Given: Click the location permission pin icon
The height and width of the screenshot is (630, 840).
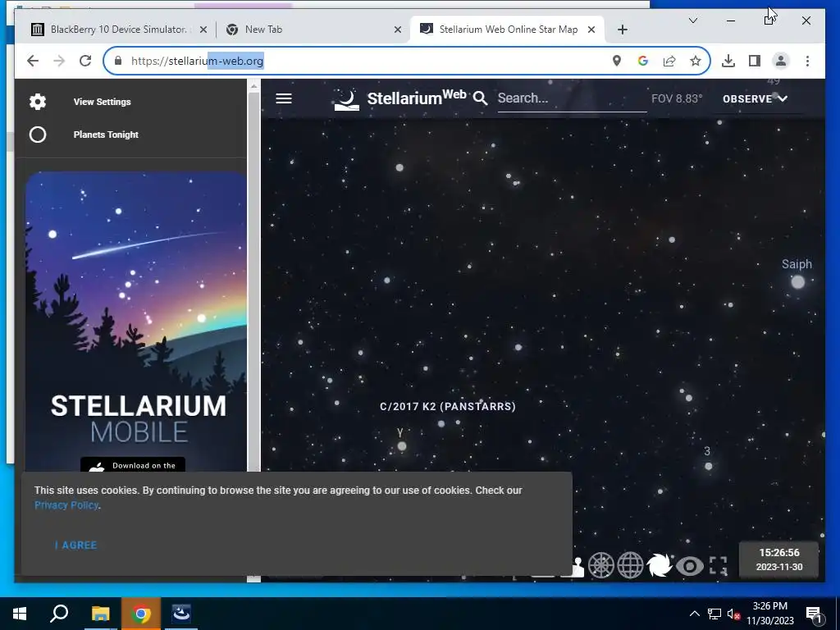Looking at the screenshot, I should pyautogui.click(x=617, y=61).
